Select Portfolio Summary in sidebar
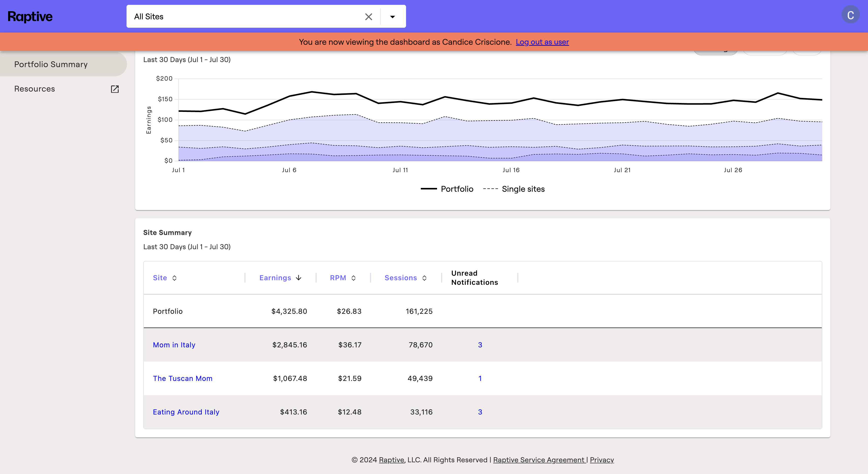This screenshot has height=474, width=868. 63,64
